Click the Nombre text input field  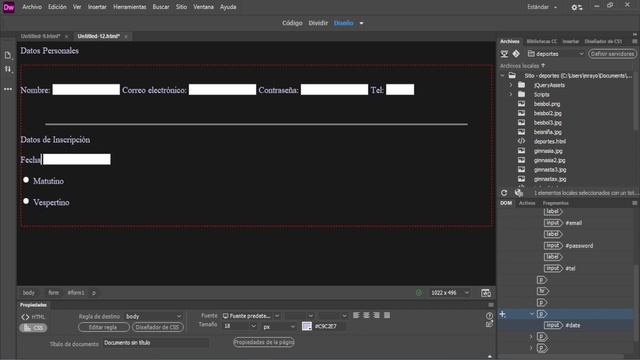(86, 89)
